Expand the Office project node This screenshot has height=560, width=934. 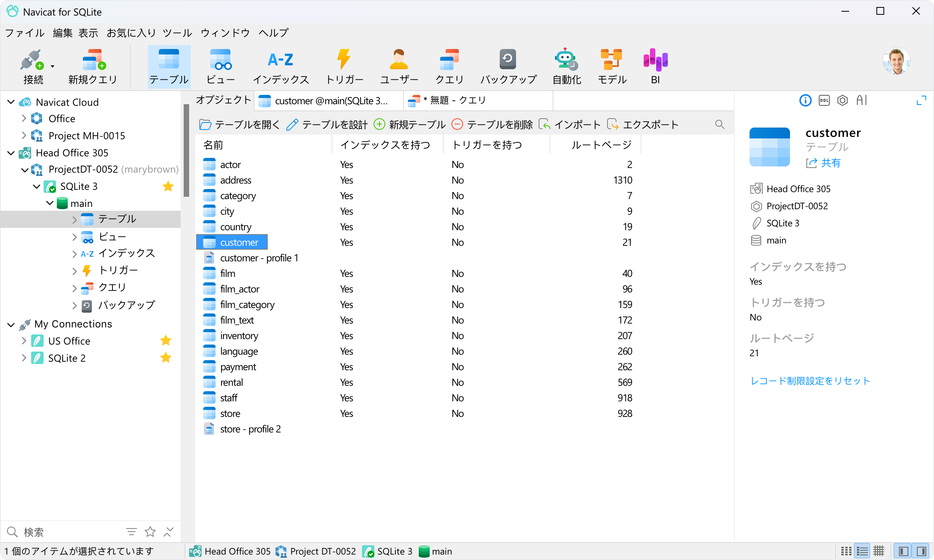pos(24,118)
